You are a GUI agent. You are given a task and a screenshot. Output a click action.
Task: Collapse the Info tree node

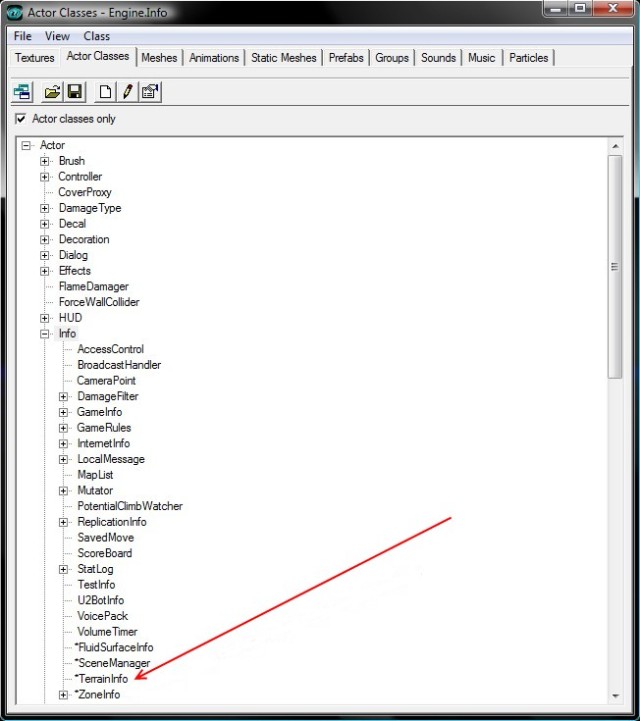[x=45, y=334]
